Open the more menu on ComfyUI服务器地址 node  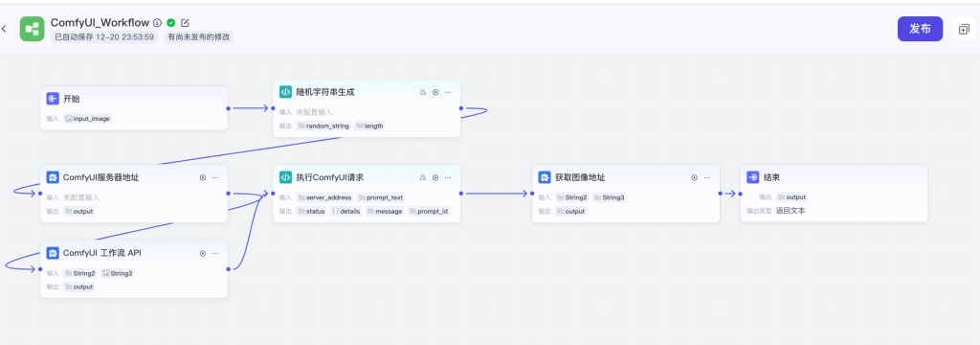point(215,177)
